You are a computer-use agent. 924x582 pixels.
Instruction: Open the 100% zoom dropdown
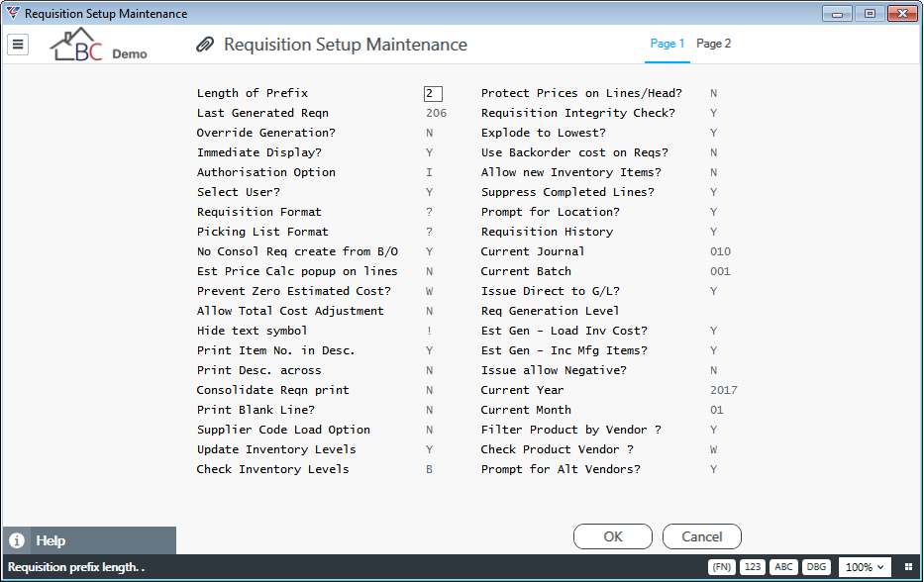[865, 567]
